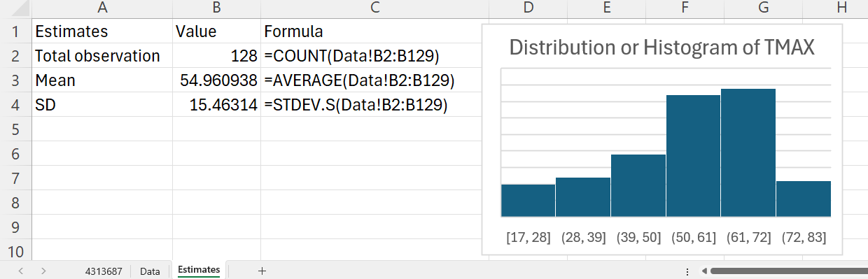
Task: Select row 1 header
Action: [x=15, y=31]
